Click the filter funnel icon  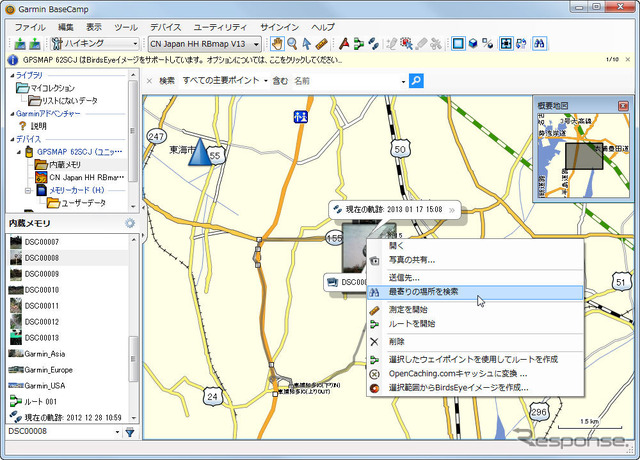(x=130, y=432)
